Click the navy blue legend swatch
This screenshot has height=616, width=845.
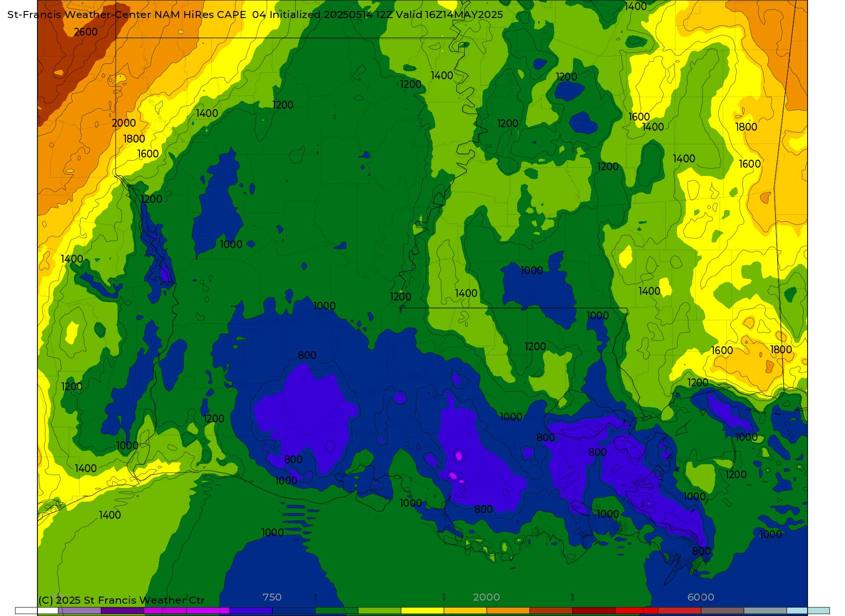point(294,611)
